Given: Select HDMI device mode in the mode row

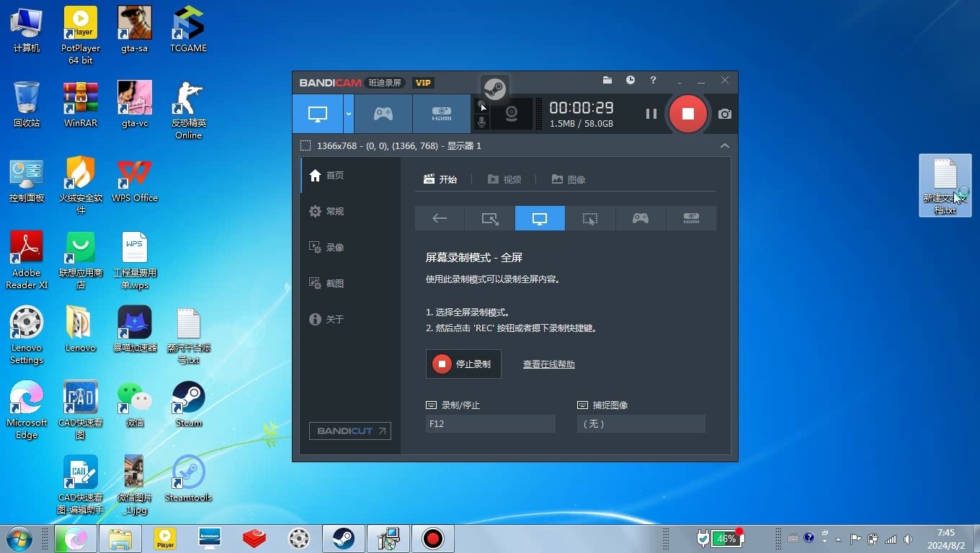Looking at the screenshot, I should [691, 218].
